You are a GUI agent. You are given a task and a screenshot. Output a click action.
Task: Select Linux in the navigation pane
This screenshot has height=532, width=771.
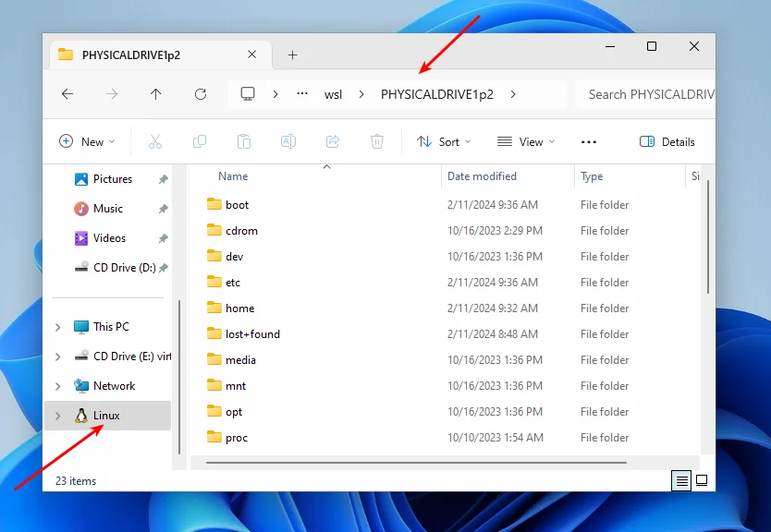point(106,416)
